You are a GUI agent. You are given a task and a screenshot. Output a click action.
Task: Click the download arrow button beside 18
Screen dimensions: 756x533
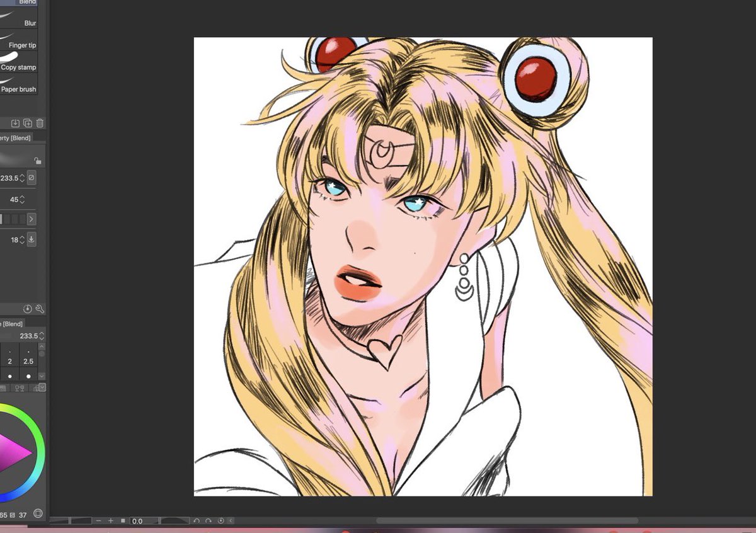click(31, 239)
